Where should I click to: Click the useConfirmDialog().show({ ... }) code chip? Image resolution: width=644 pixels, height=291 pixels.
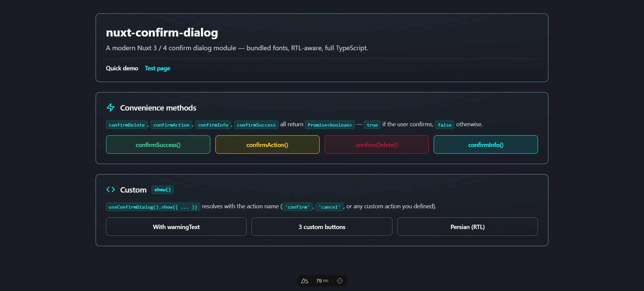(x=153, y=207)
